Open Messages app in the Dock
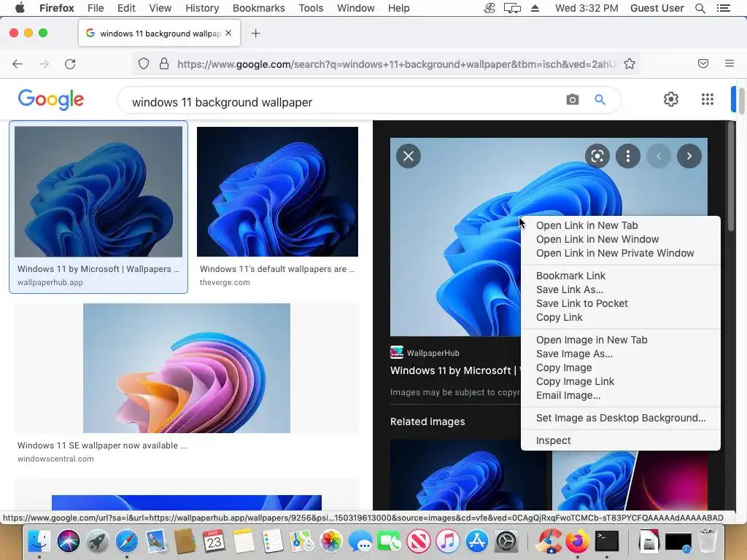 (x=360, y=542)
